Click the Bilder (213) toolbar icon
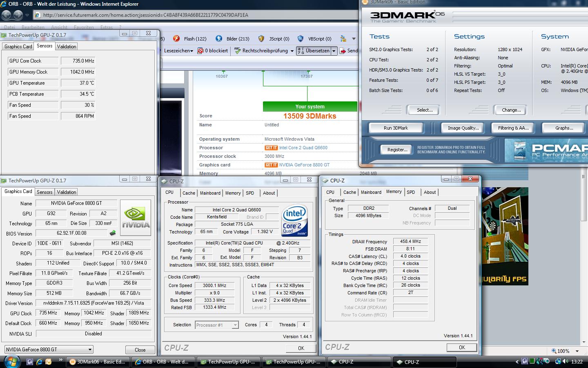Image resolution: width=588 pixels, height=368 pixels. [x=219, y=39]
